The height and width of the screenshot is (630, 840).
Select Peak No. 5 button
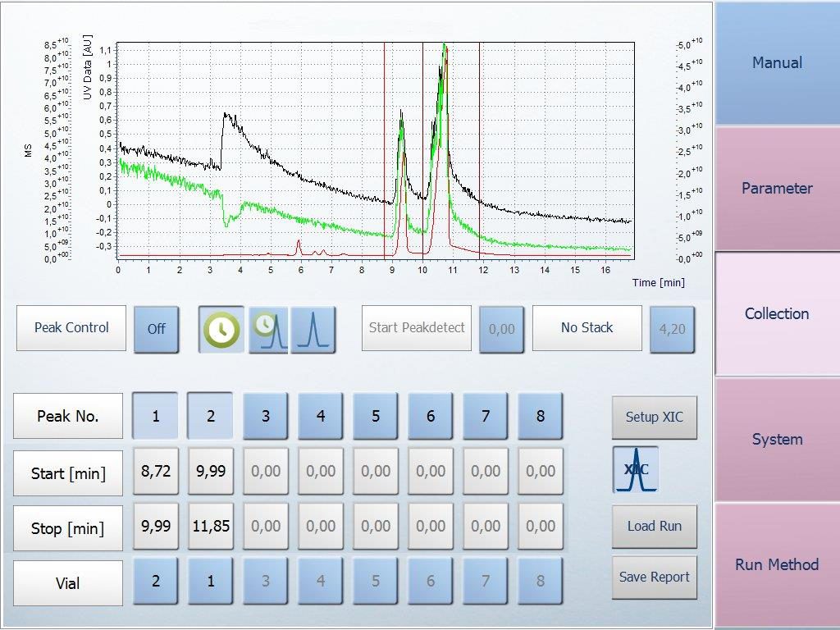click(375, 416)
